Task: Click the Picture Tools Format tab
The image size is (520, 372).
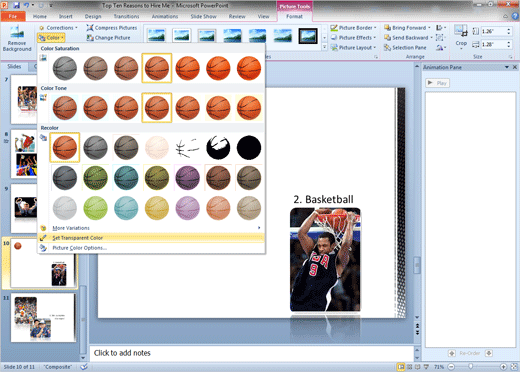Action: coord(294,16)
